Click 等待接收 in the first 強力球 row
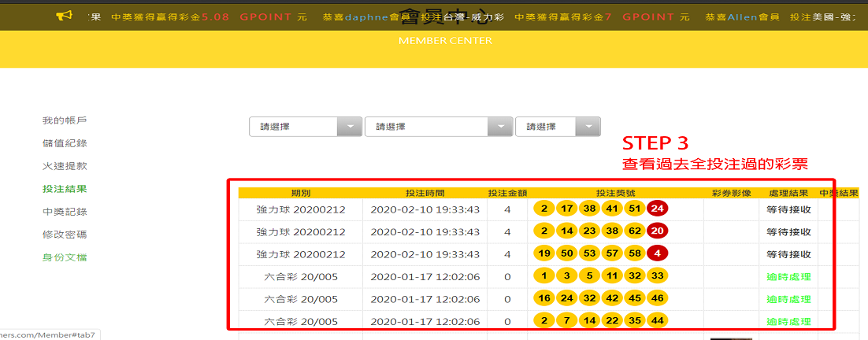 [x=788, y=209]
